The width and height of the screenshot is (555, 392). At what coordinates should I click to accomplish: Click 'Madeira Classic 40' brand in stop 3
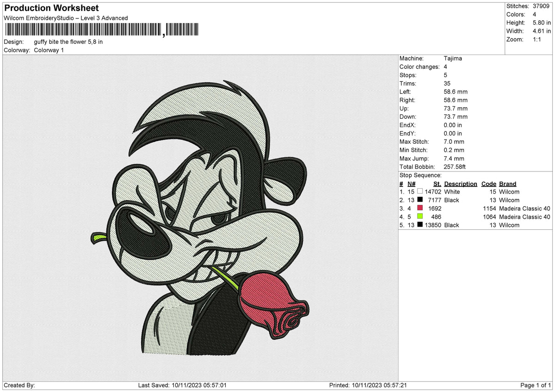pyautogui.click(x=525, y=208)
